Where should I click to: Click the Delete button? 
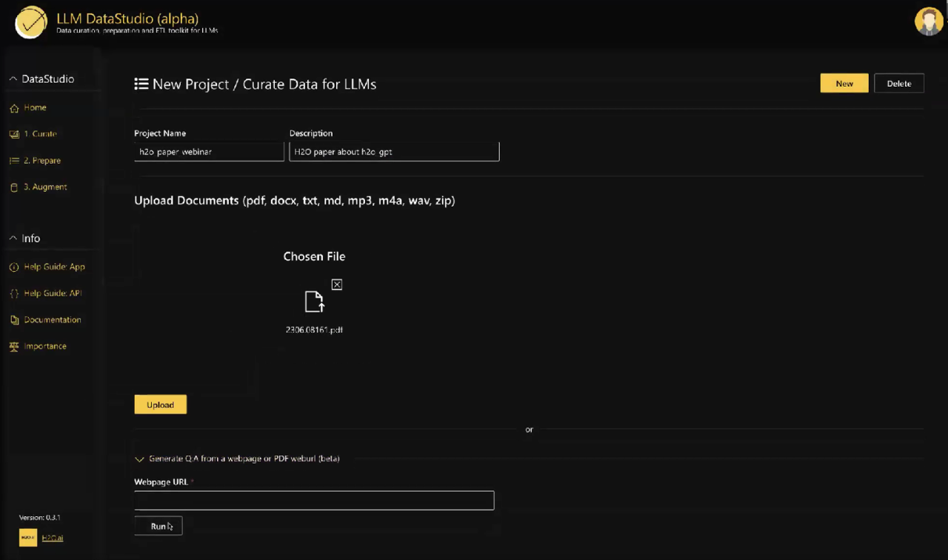(898, 84)
